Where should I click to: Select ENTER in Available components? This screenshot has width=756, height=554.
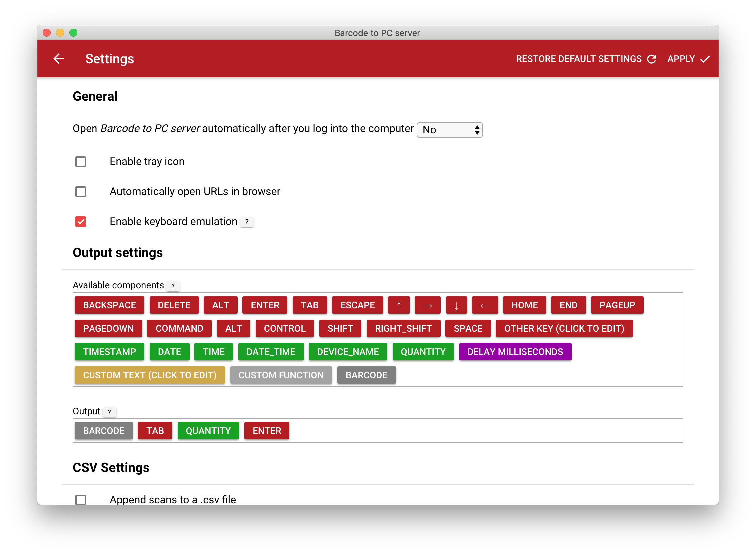265,305
